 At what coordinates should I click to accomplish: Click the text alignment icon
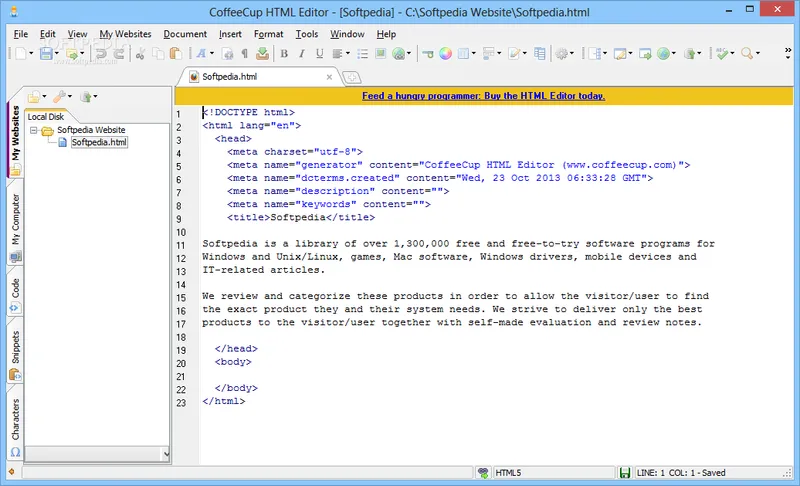click(x=337, y=53)
